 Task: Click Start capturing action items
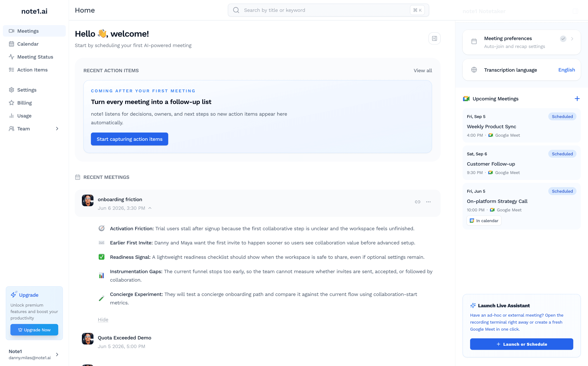point(130,139)
